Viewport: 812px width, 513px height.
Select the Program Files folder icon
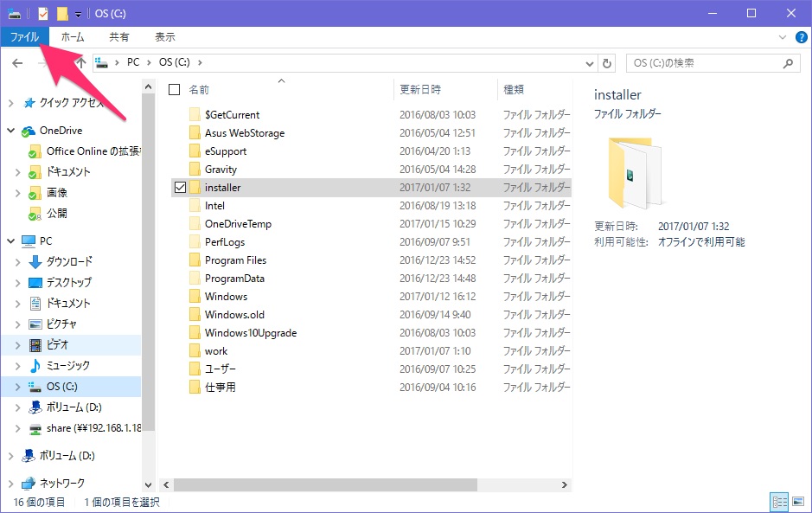pos(195,260)
